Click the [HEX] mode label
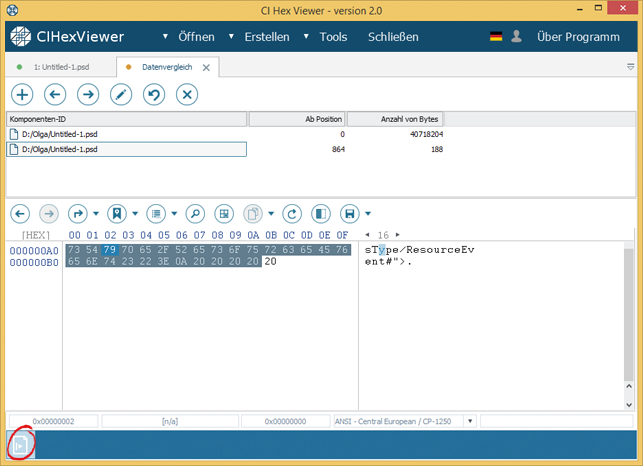The image size is (643, 466). (x=36, y=235)
